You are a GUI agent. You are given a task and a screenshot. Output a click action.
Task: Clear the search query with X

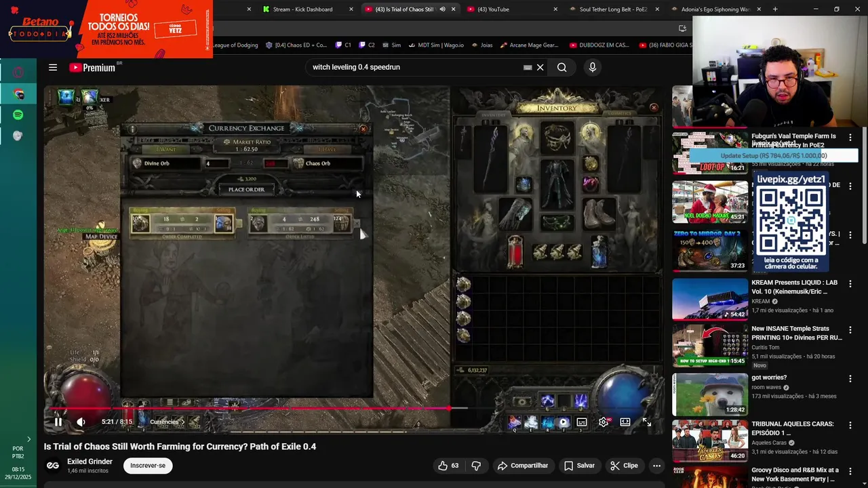click(540, 67)
